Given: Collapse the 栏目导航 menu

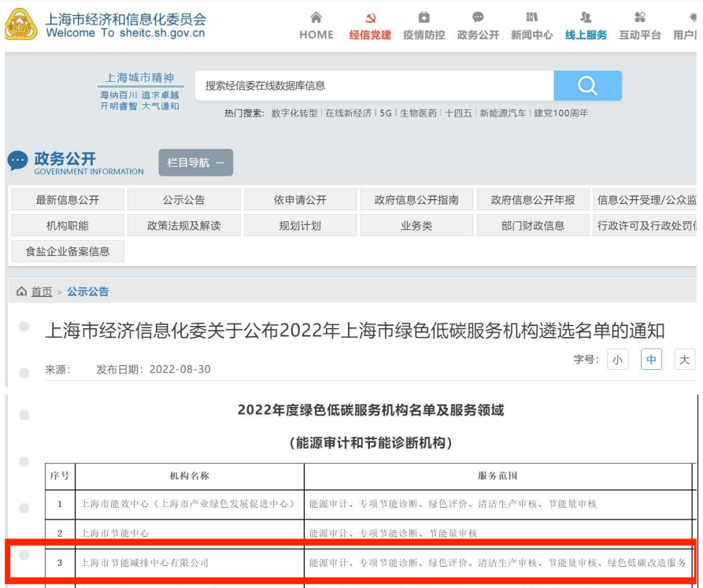Looking at the screenshot, I should click(x=195, y=163).
